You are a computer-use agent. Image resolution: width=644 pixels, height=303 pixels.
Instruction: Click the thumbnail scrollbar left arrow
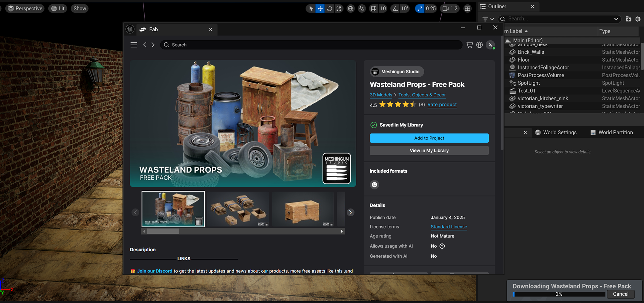pyautogui.click(x=144, y=231)
